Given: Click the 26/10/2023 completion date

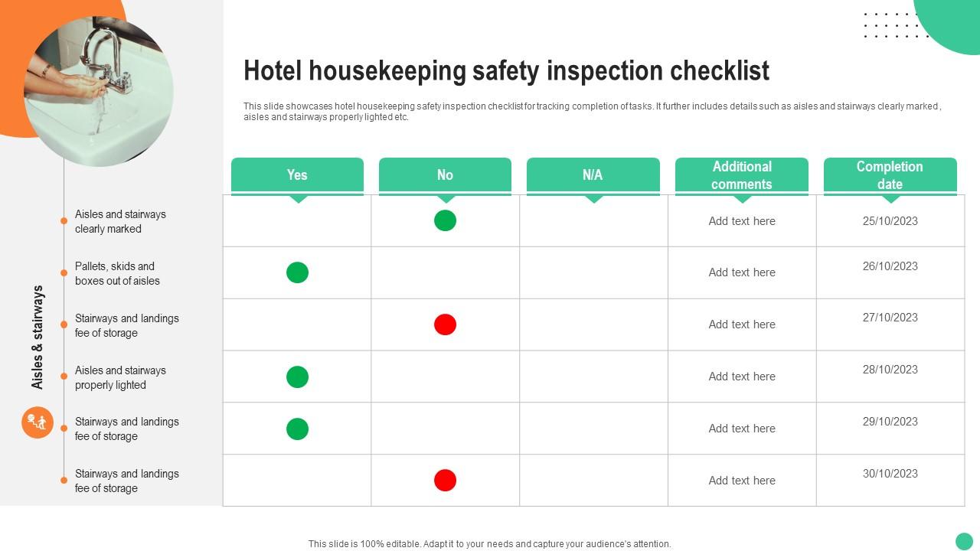Looking at the screenshot, I should pyautogui.click(x=890, y=266).
